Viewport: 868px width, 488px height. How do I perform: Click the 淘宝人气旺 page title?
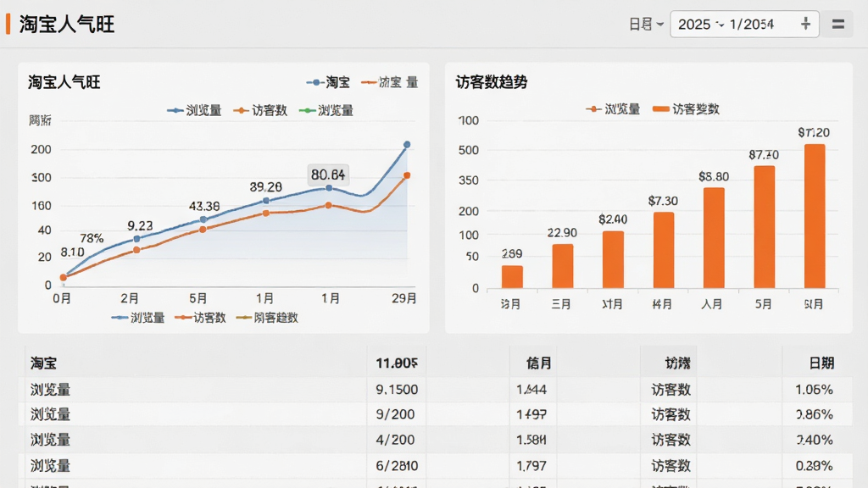coord(66,25)
